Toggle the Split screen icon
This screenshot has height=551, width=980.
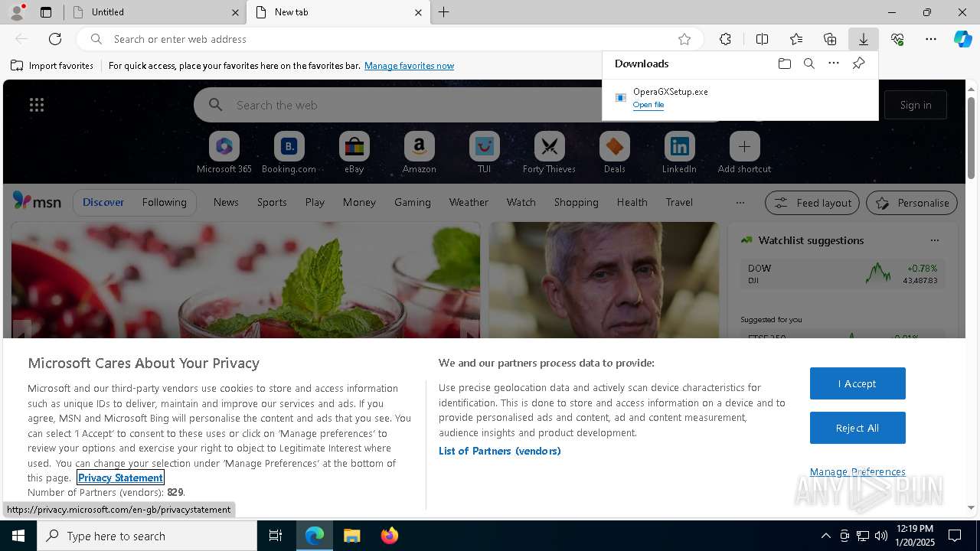pyautogui.click(x=762, y=39)
